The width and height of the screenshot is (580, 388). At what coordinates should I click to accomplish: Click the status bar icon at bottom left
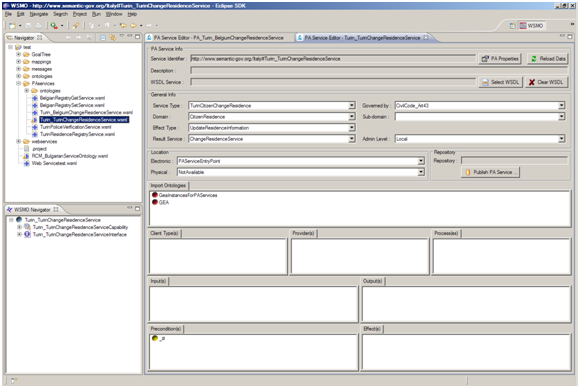(x=13, y=380)
